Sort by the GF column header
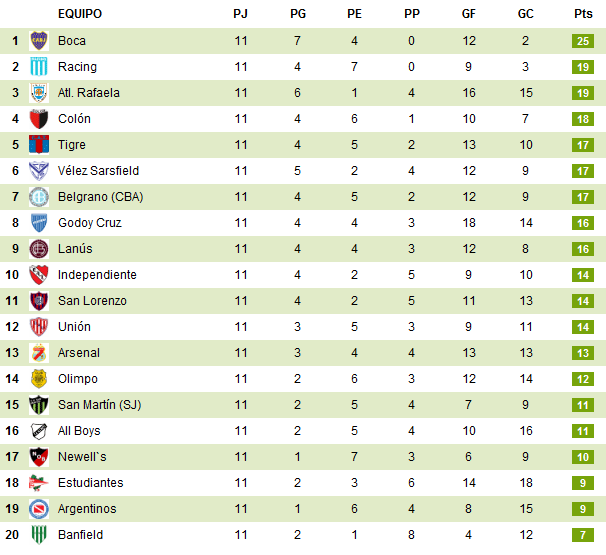Image resolution: width=606 pixels, height=555 pixels. coord(469,14)
